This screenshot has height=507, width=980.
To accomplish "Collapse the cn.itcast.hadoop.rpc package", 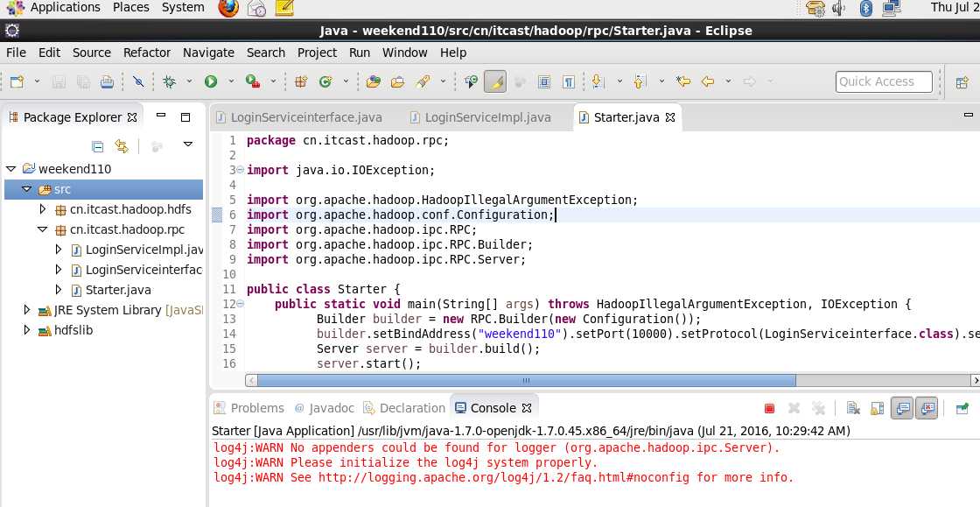I will (x=43, y=229).
